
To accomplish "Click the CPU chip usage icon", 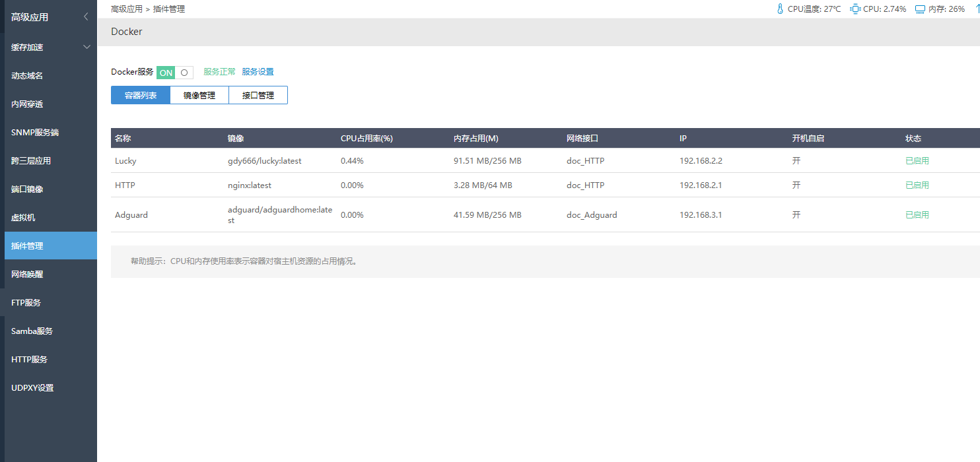I will click(x=855, y=9).
